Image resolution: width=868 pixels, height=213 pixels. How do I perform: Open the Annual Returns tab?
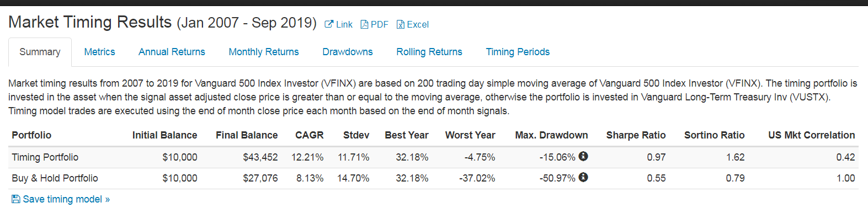pos(172,52)
